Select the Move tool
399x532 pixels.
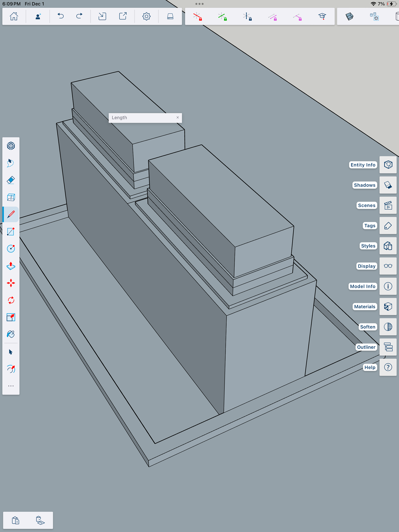[x=11, y=283]
